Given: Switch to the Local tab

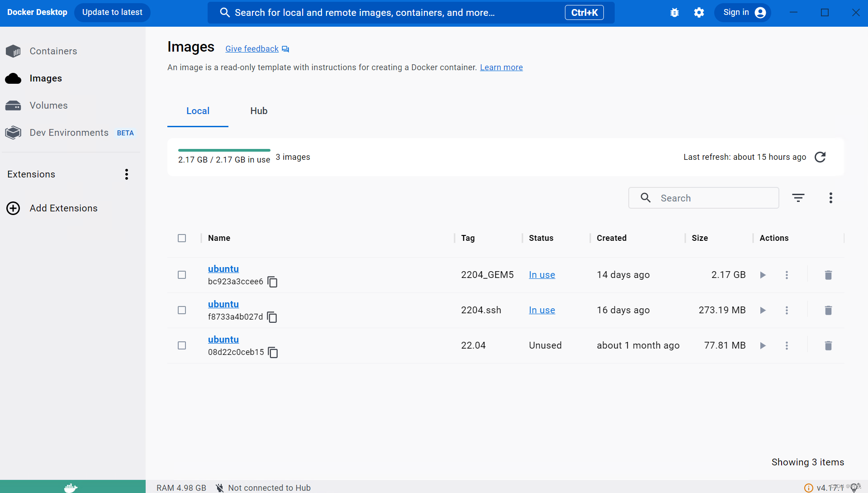Looking at the screenshot, I should tap(198, 111).
